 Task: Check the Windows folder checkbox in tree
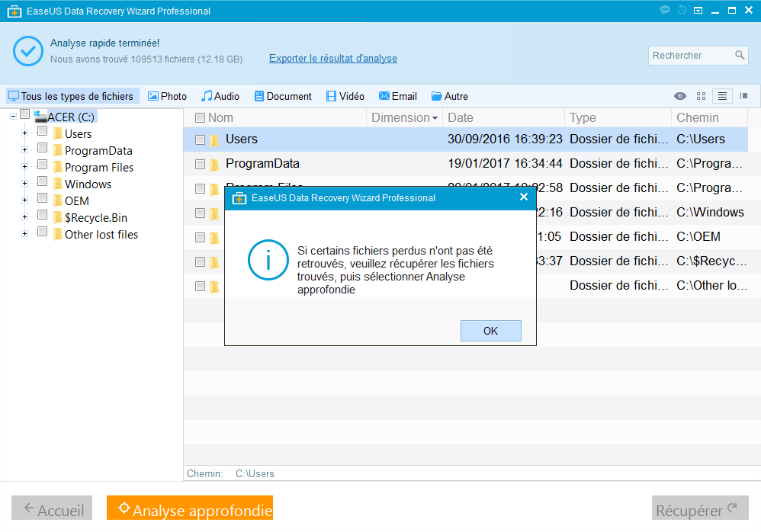pos(42,181)
